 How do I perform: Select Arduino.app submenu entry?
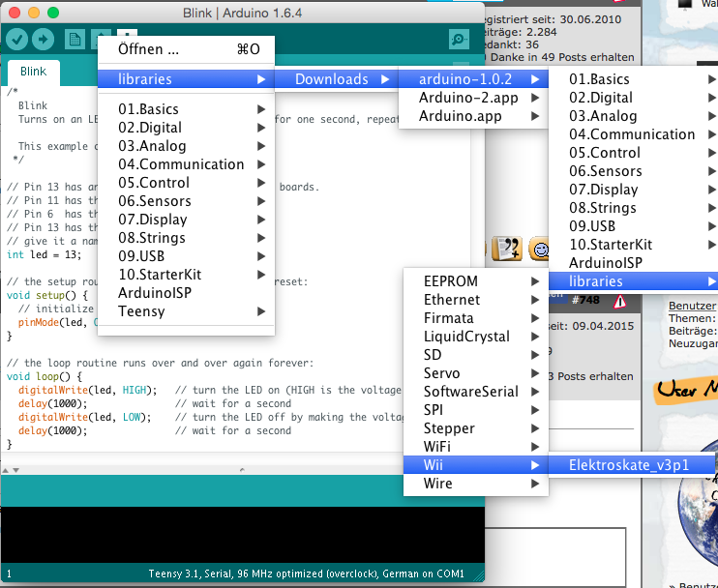pos(473,116)
